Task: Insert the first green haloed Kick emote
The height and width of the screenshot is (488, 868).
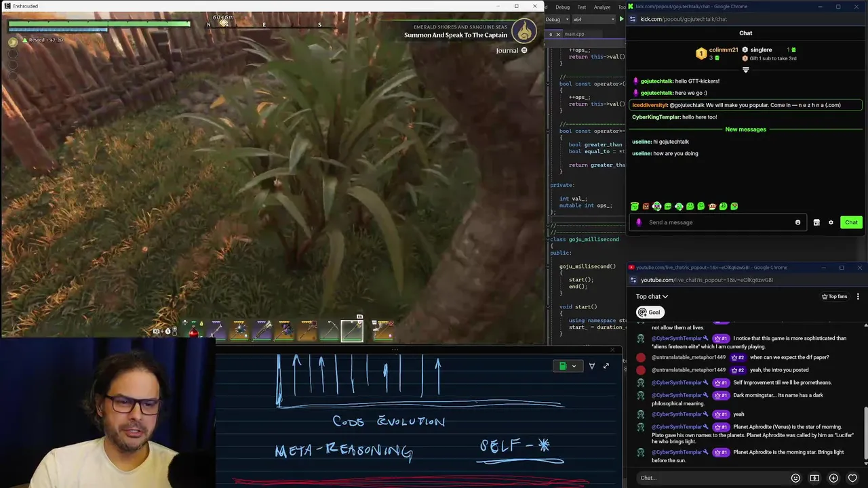Action: [635, 206]
